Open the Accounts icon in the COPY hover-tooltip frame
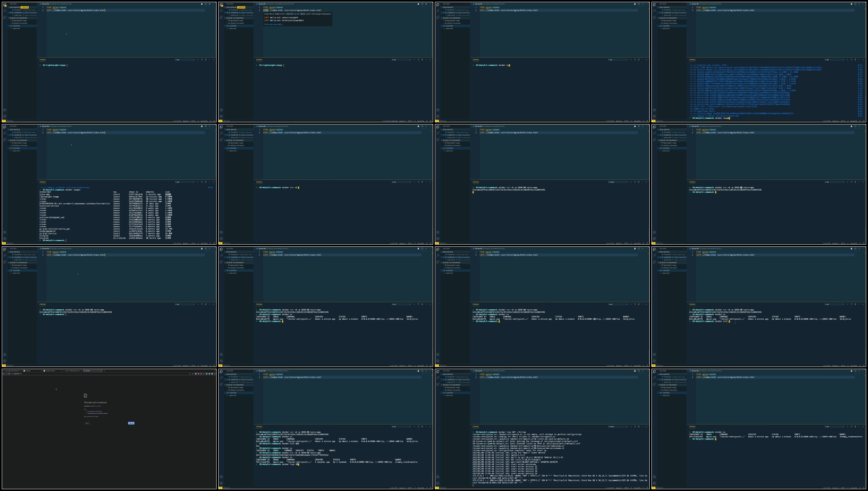 221,110
